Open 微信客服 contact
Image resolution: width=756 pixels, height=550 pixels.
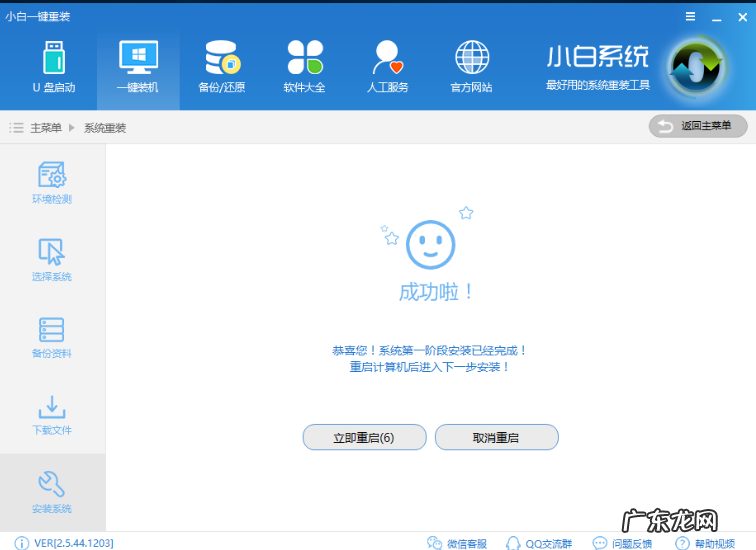click(x=457, y=544)
